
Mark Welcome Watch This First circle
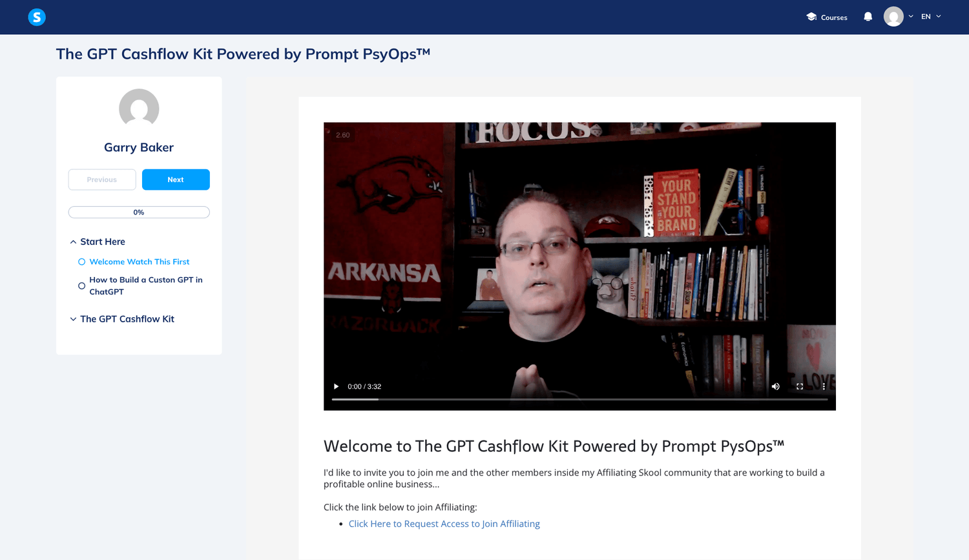81,262
